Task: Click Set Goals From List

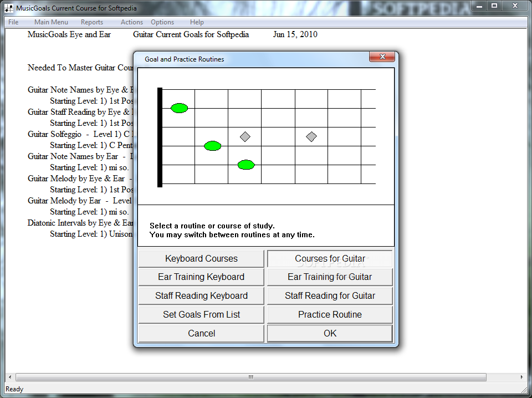Action: pos(201,314)
